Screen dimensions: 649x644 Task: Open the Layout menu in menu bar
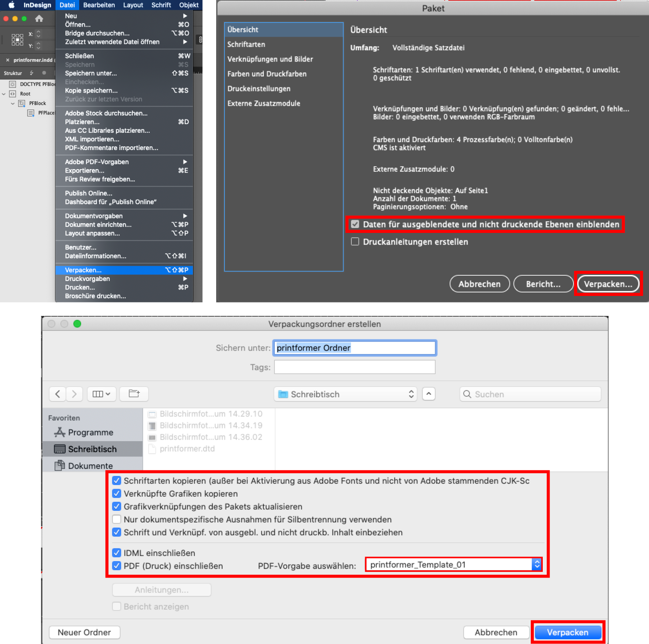pyautogui.click(x=133, y=5)
